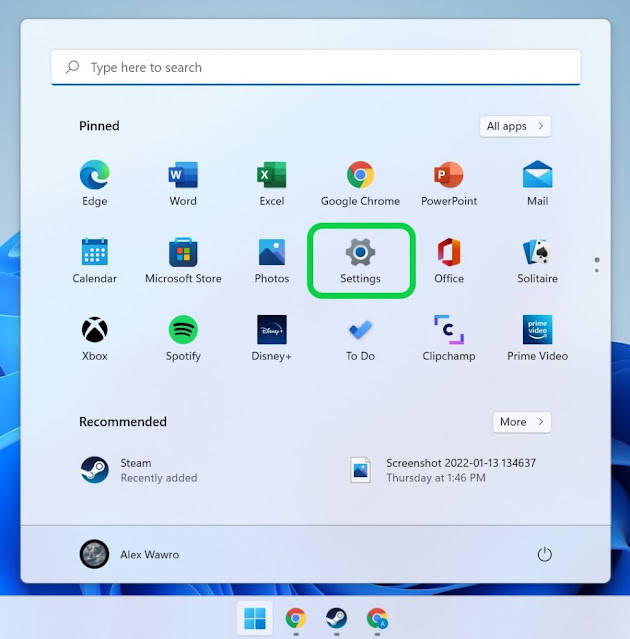Image resolution: width=630 pixels, height=639 pixels.
Task: Open Chrome profile A taskbar icon
Action: [x=377, y=618]
